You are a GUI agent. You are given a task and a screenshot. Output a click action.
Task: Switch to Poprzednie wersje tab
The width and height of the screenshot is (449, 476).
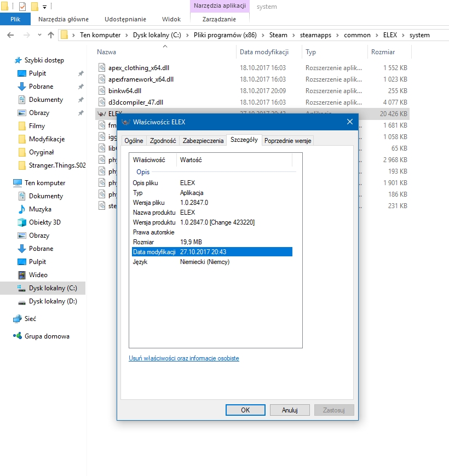[x=287, y=141]
